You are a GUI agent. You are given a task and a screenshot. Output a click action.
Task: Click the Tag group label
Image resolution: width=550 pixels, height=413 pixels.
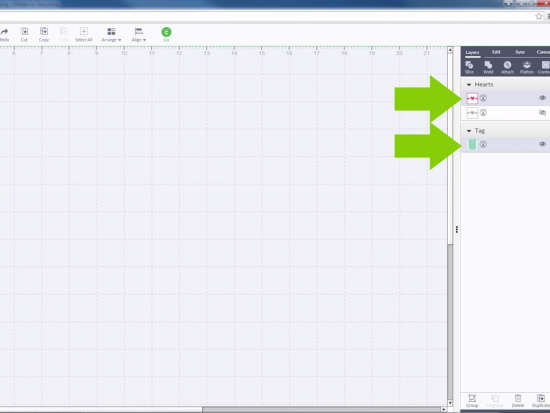479,131
